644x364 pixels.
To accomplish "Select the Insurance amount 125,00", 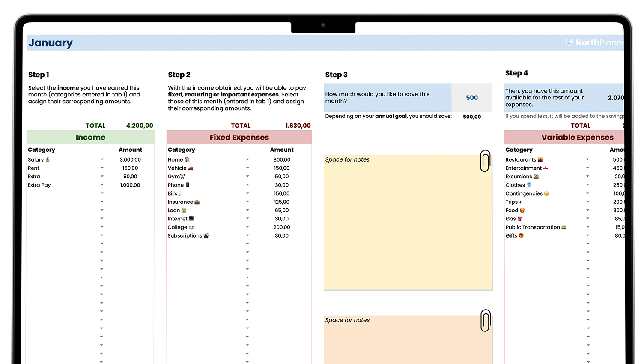I will pyautogui.click(x=282, y=202).
